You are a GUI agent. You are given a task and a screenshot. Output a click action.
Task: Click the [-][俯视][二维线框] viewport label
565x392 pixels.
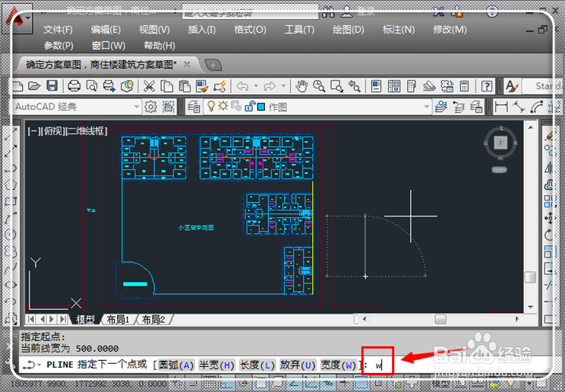(68, 131)
